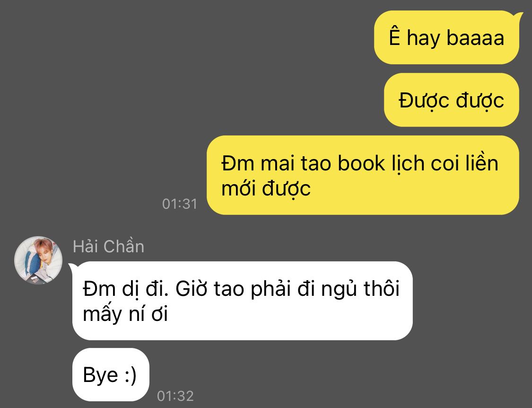Tap empty chat background beside 'Được được'
Viewport: 532px width, 408px height.
(203, 100)
